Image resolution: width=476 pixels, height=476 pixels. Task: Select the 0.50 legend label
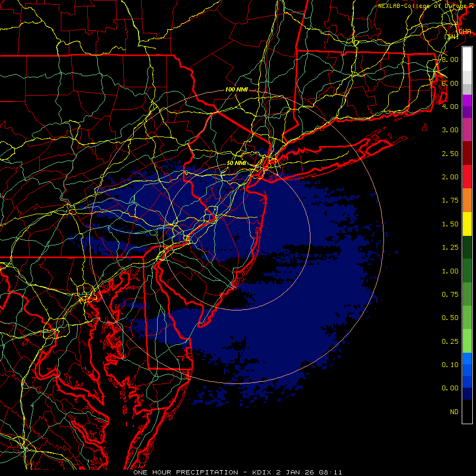pos(450,318)
